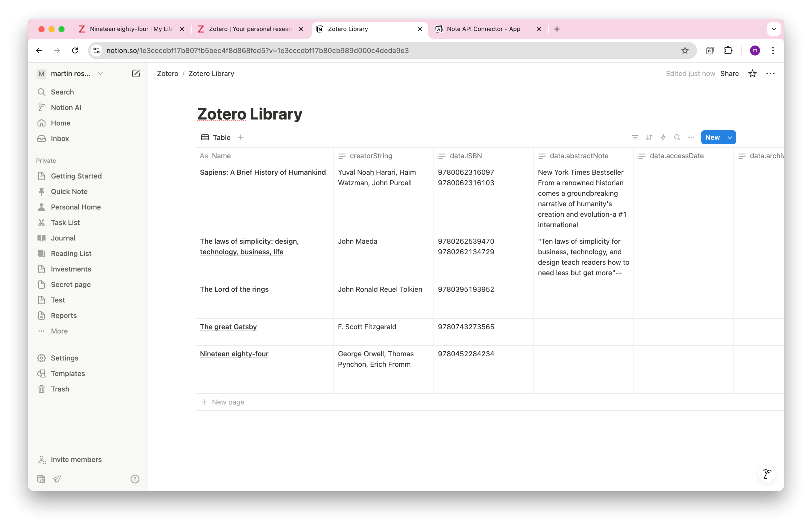Go back in browser history
Viewport: 812px width, 528px height.
point(39,50)
